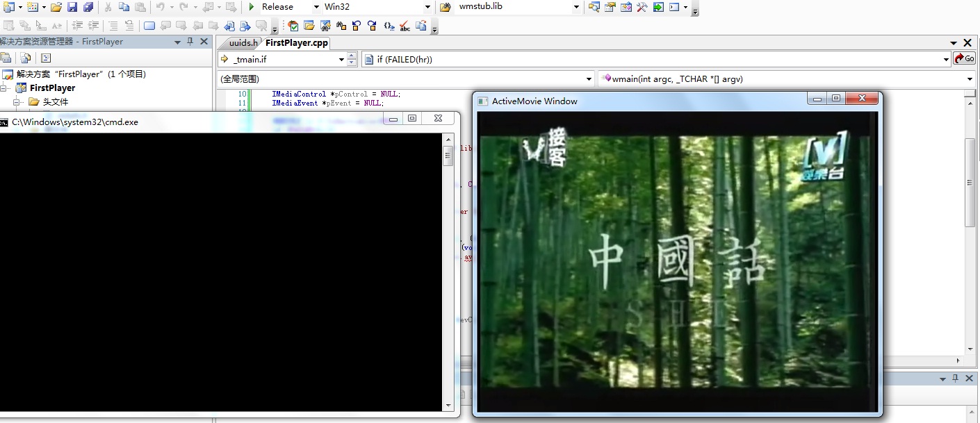
Task: Open Solution Explorer window position menu arrow
Action: (x=178, y=42)
